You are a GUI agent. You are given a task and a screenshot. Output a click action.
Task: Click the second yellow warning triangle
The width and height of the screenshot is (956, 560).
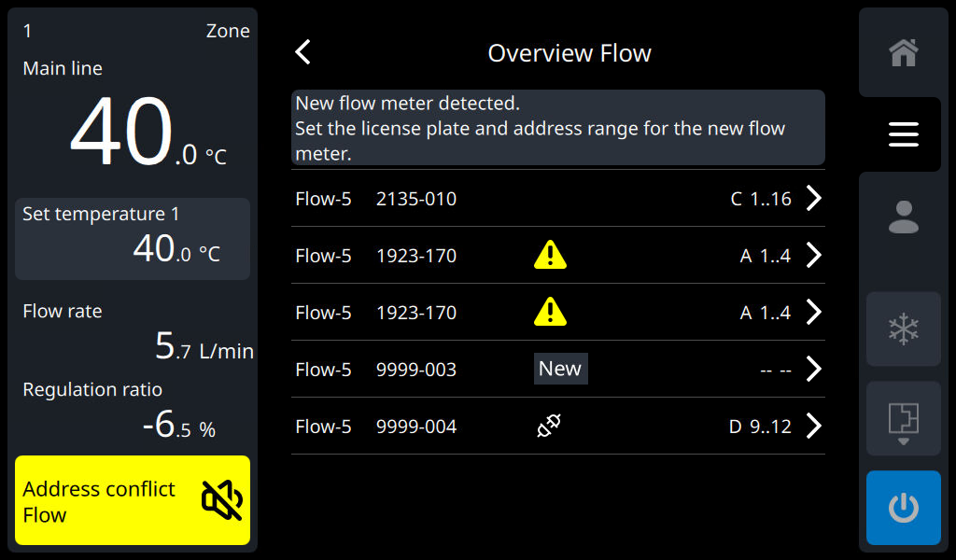point(550,312)
